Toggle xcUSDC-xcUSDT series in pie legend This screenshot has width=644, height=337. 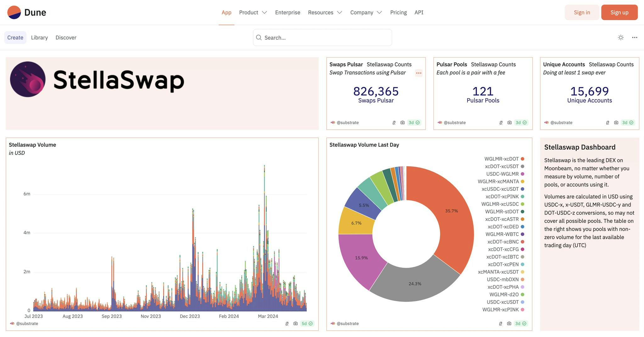point(503,189)
